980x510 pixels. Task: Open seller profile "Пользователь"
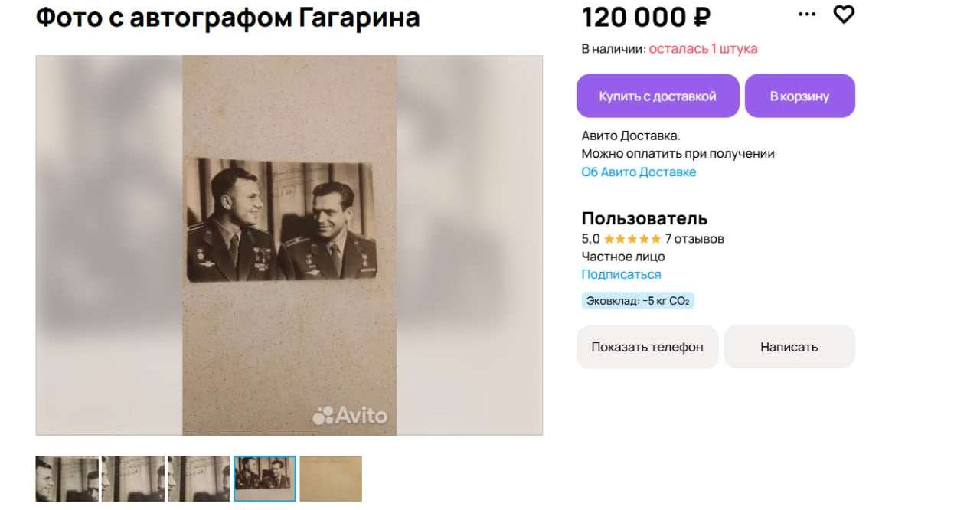(644, 218)
